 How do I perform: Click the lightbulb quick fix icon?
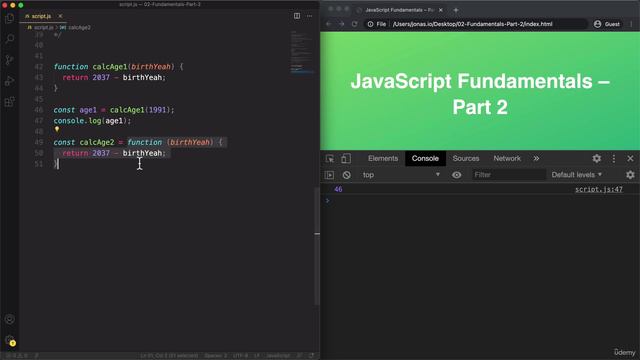tap(57, 129)
